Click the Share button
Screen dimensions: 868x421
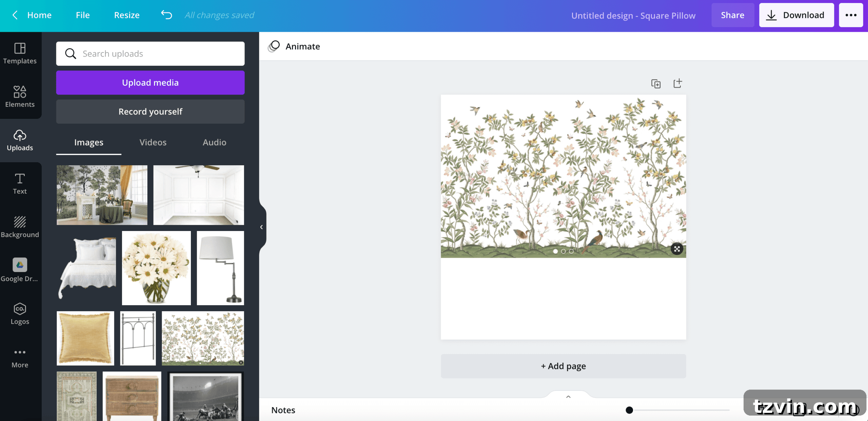pyautogui.click(x=733, y=15)
